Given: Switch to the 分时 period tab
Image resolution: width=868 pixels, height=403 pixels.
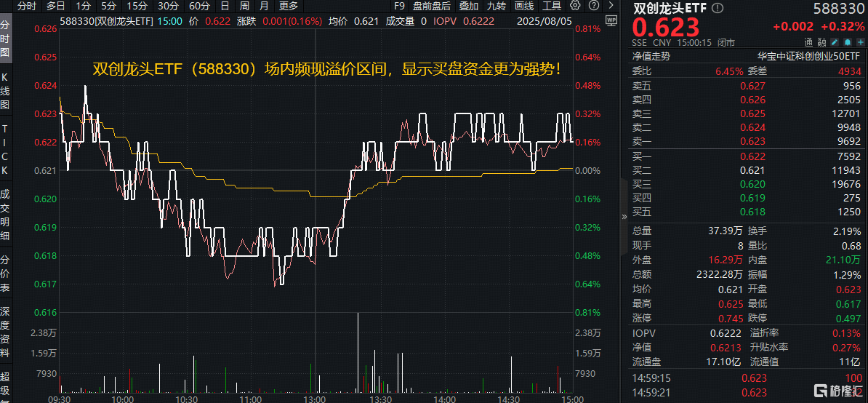Looking at the screenshot, I should pos(27,6).
